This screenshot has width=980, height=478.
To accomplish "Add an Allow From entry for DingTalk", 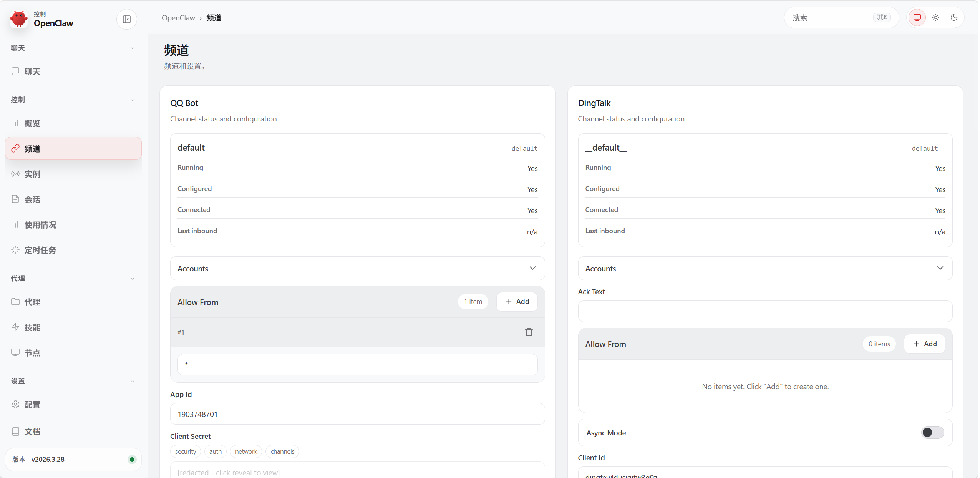I will tap(924, 344).
